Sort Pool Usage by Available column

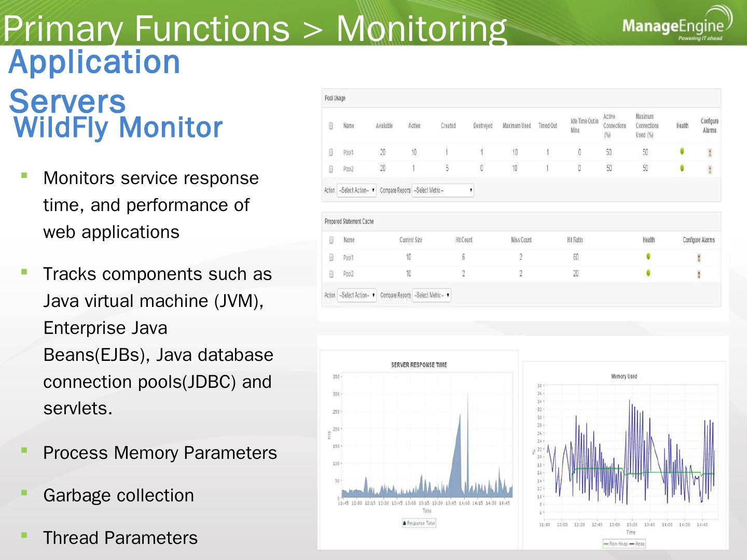(x=384, y=125)
